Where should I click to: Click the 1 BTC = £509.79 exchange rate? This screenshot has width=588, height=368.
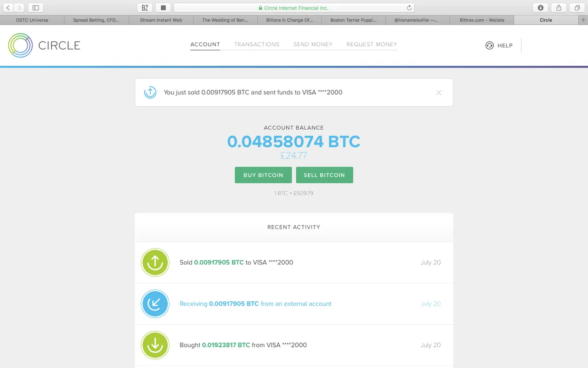(294, 193)
